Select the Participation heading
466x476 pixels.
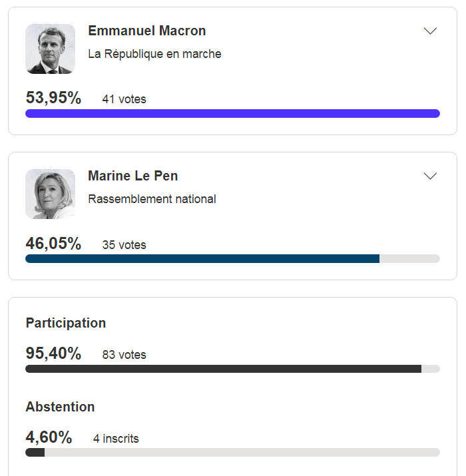tap(66, 323)
